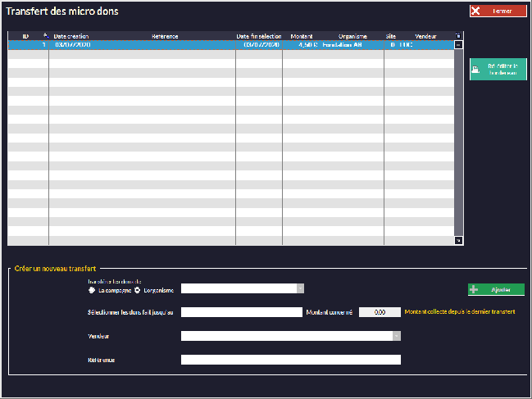Select the La campagne radio option
This screenshot has width=532, height=399.
tap(92, 290)
